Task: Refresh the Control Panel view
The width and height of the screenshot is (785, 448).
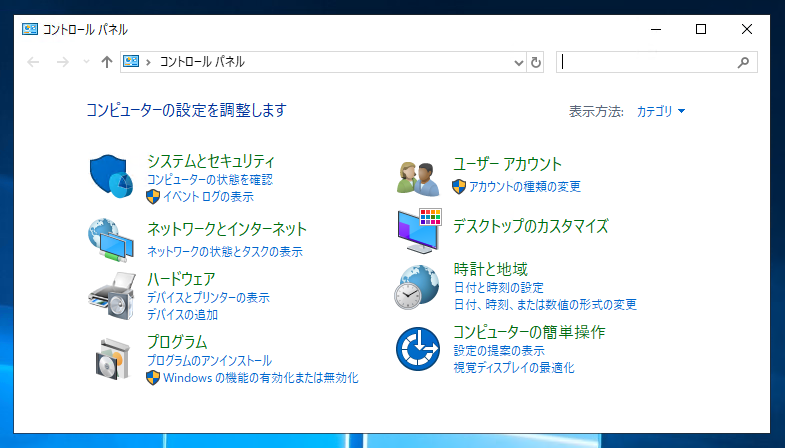Action: click(x=536, y=62)
